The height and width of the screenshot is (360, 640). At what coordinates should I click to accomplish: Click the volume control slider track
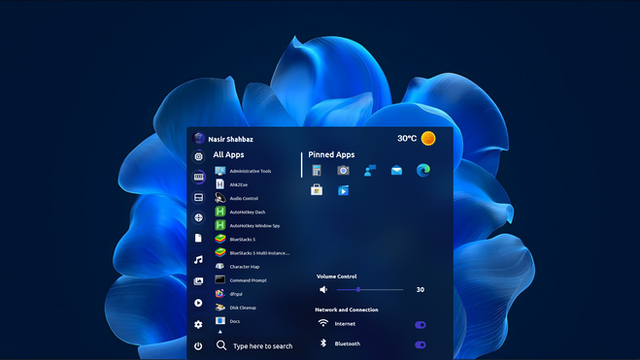click(x=370, y=289)
